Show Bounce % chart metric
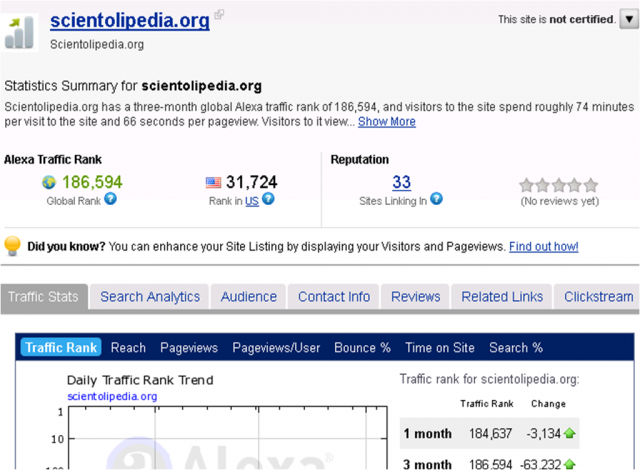640x470 pixels. point(362,348)
